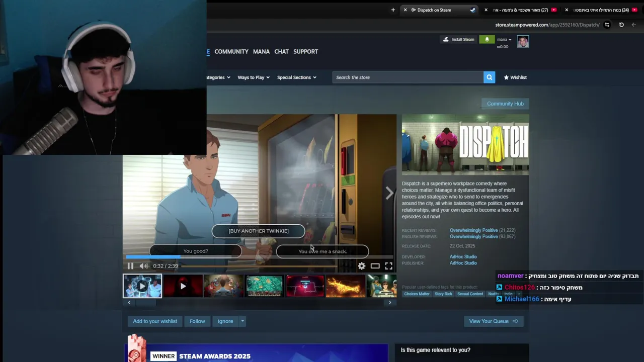The image size is (644, 362).
Task: Click the noamver chat username
Action: [511, 276]
